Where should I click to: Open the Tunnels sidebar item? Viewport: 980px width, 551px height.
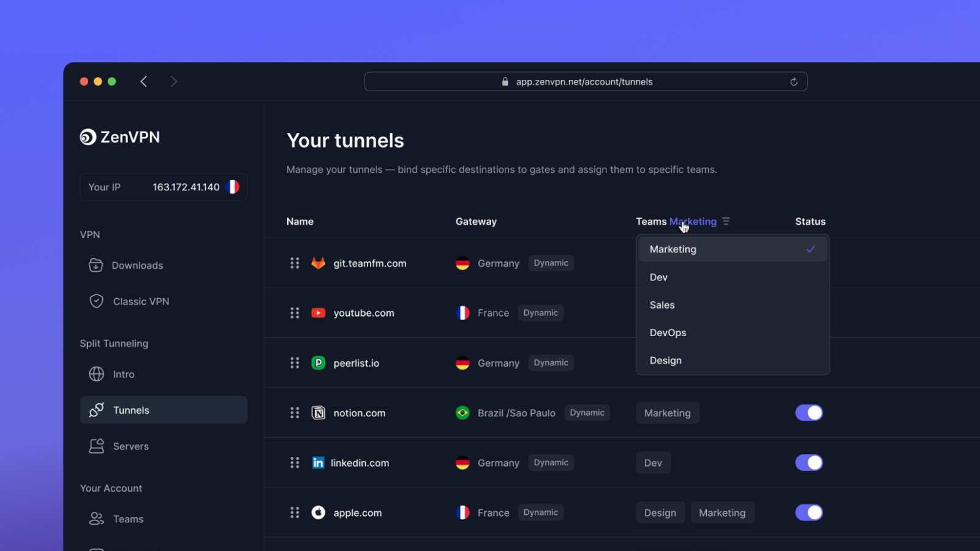164,410
